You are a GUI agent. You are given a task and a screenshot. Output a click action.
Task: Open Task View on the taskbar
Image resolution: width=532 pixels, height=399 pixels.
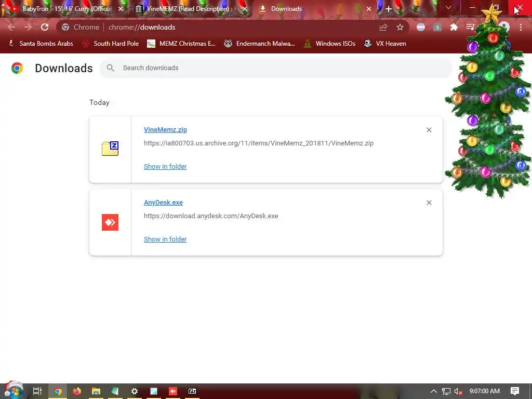coord(37,391)
